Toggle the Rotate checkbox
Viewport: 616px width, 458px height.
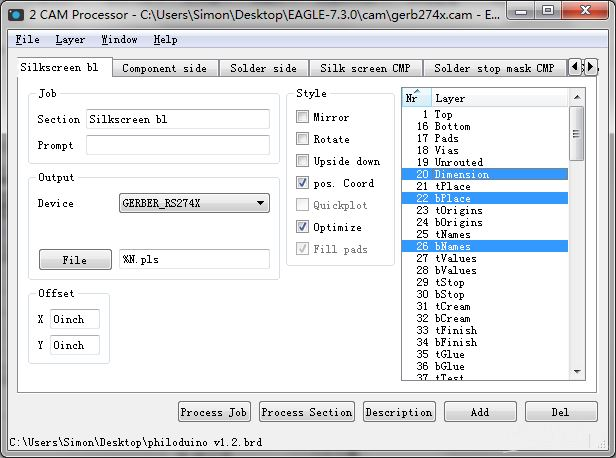303,139
